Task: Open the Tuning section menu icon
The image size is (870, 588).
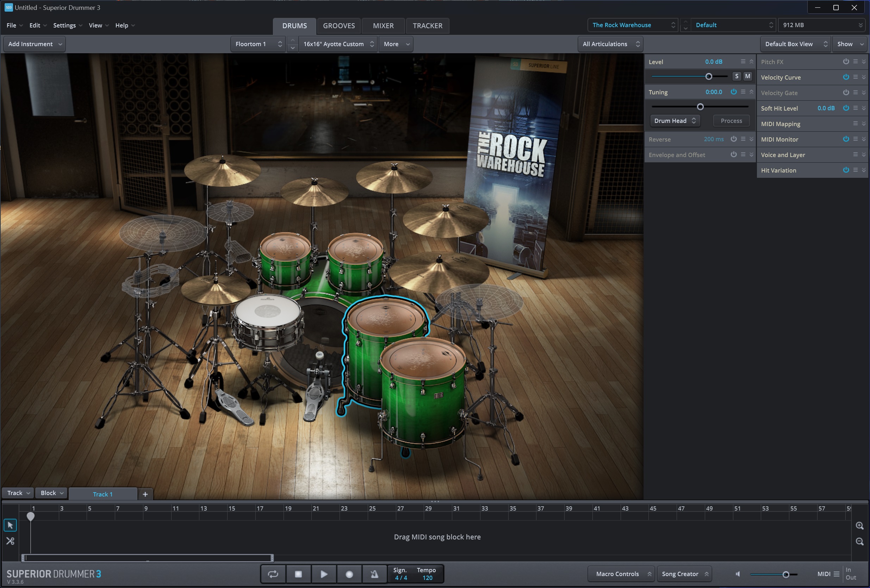Action: click(x=743, y=92)
